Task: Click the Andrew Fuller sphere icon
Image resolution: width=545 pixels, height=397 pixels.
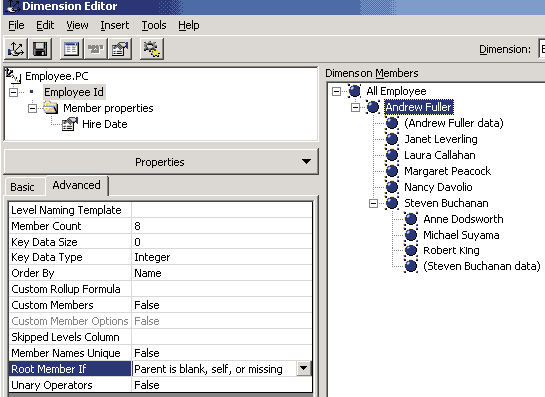Action: click(x=373, y=107)
